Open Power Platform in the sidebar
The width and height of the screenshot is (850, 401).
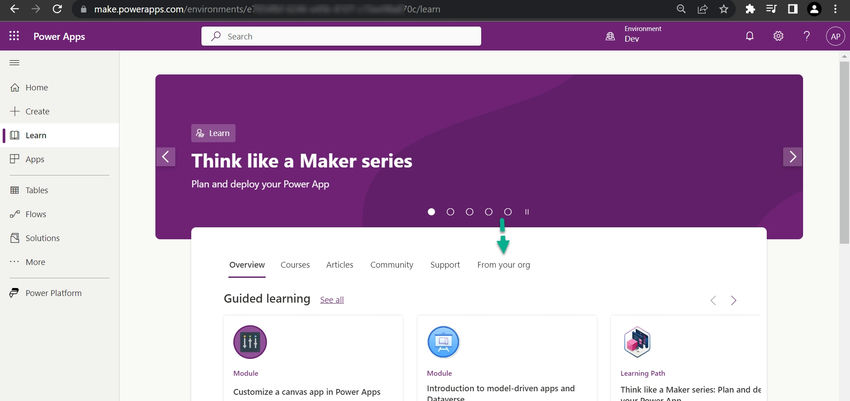click(60, 293)
